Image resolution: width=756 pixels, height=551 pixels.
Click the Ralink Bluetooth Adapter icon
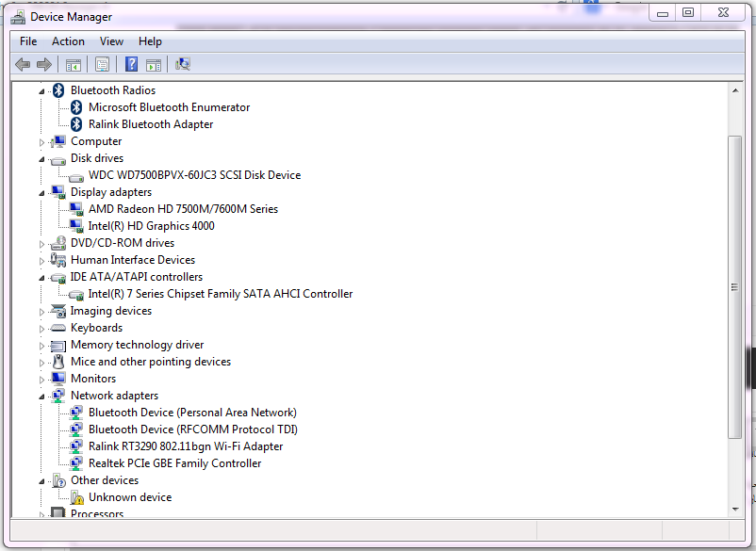[76, 124]
